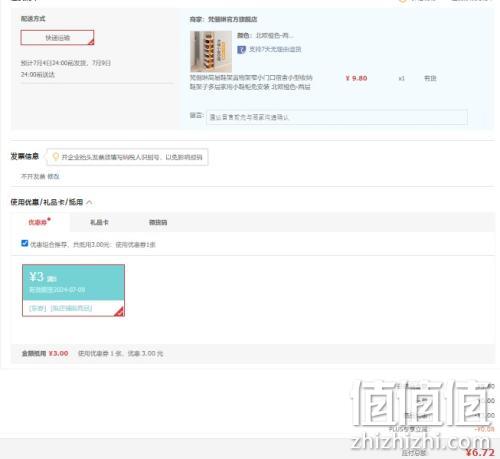
Task: Click the blue 7-day return badge icon
Action: click(x=241, y=50)
